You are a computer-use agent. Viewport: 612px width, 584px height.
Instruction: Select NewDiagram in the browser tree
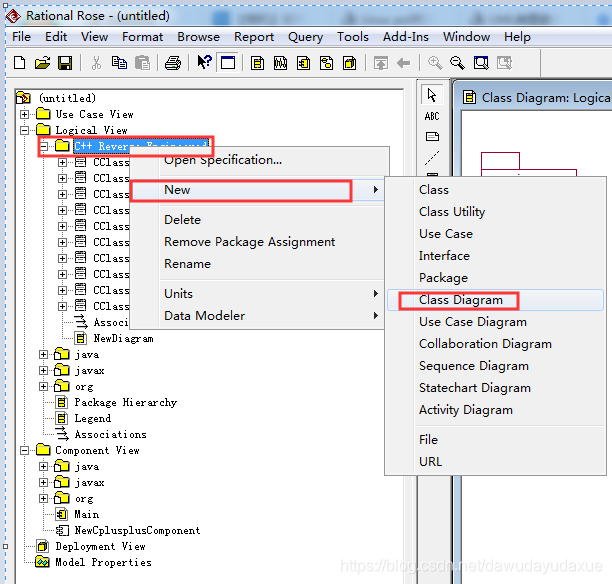[x=123, y=338]
